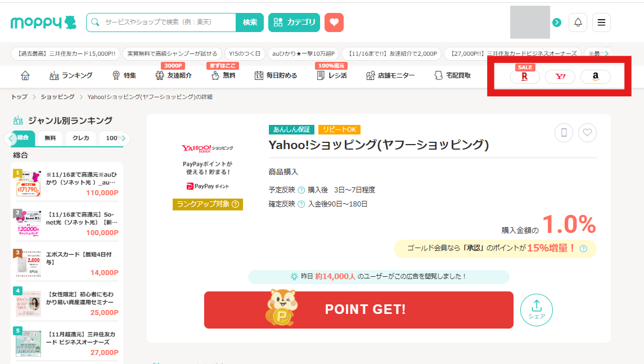Image resolution: width=644 pixels, height=364 pixels.
Task: Click the Amazon shortcut icon
Action: pos(595,77)
